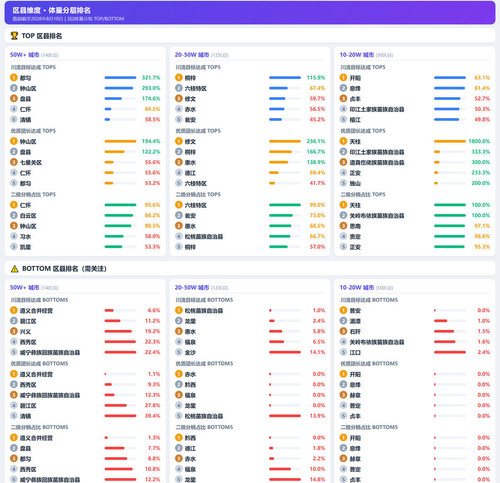This screenshot has height=483, width=500.
Task: Click the rank 3 badge beside 兴义
Action: (14, 331)
